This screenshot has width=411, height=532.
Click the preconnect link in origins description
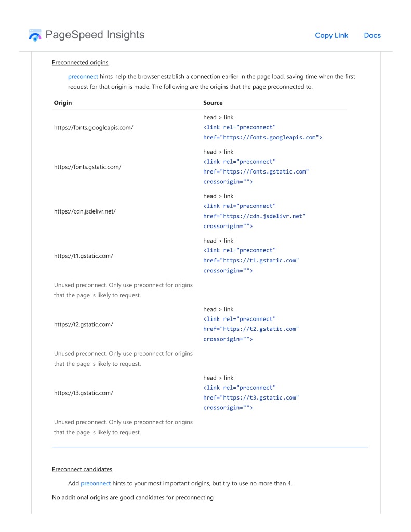[83, 76]
